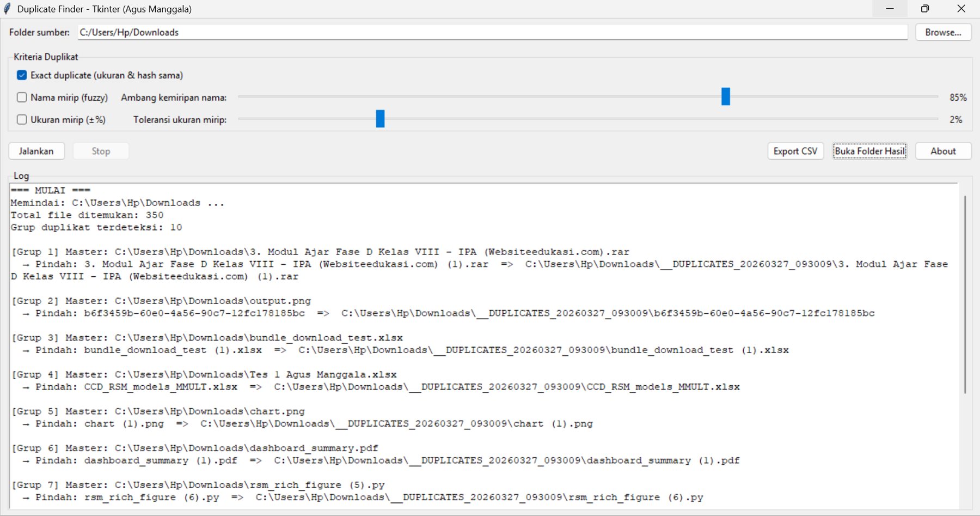
Task: Open folder picker with Browse button
Action: (x=943, y=32)
